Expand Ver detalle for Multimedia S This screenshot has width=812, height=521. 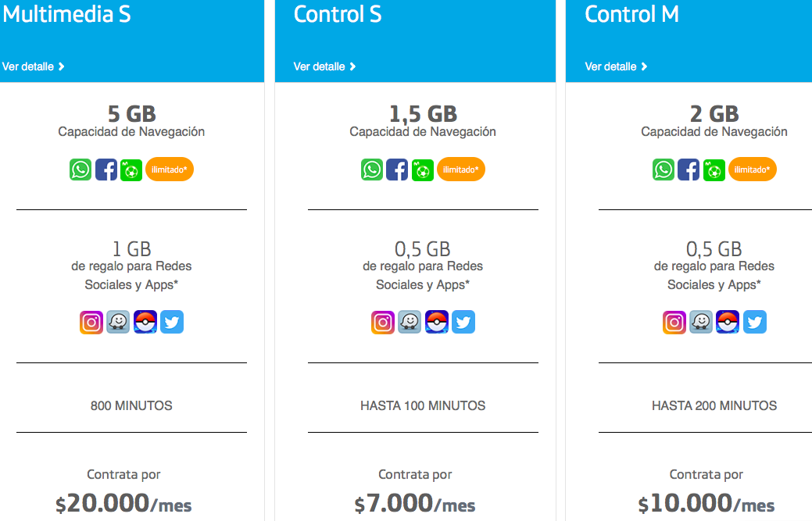34,66
